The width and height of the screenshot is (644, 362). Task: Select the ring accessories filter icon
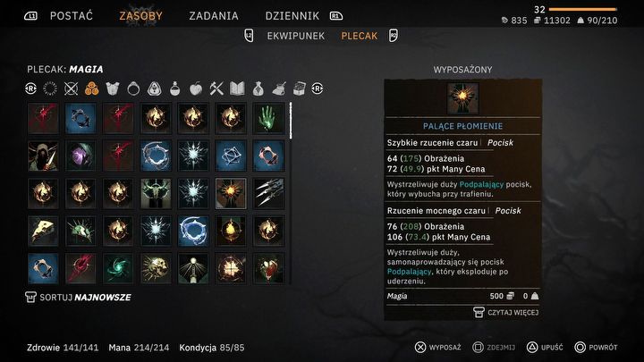[x=133, y=88]
